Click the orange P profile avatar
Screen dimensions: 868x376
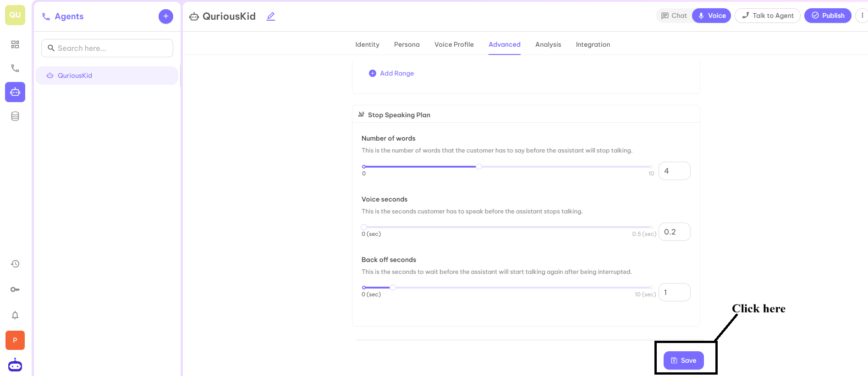tap(15, 340)
